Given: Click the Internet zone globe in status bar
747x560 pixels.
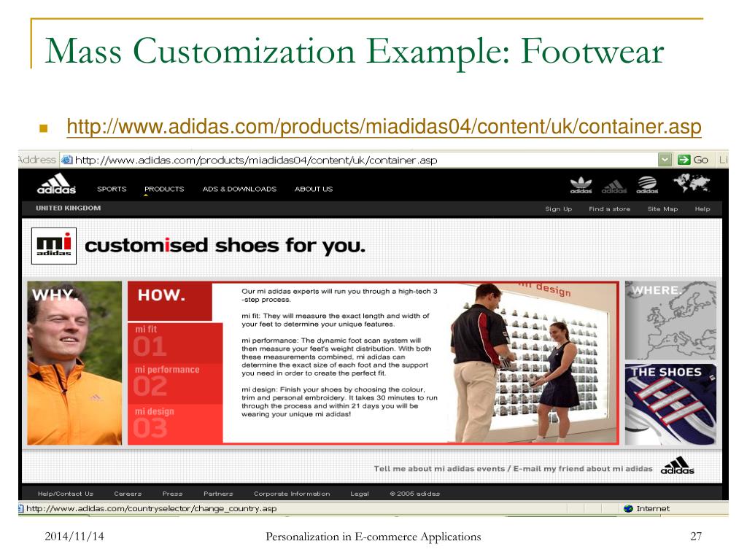Looking at the screenshot, I should pyautogui.click(x=628, y=508).
